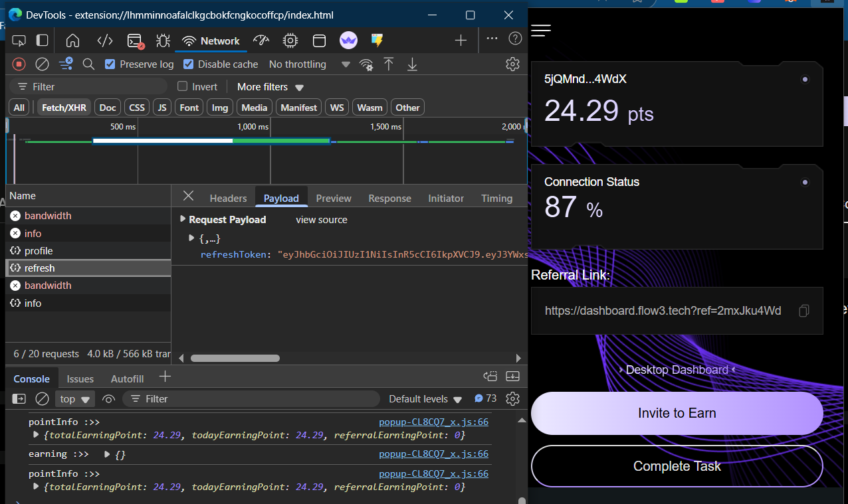Open popup-CL8CQ7_x.js:66 source link for earning
This screenshot has height=504, width=848.
pos(433,454)
